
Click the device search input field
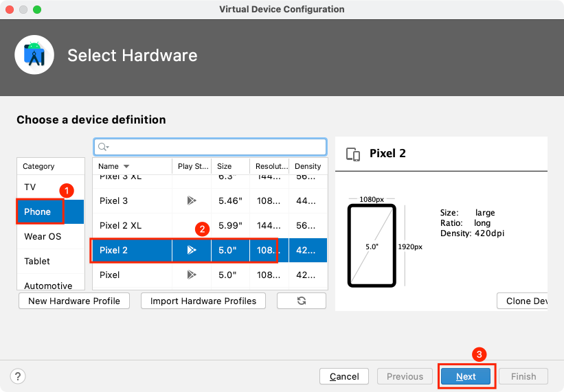(x=213, y=147)
